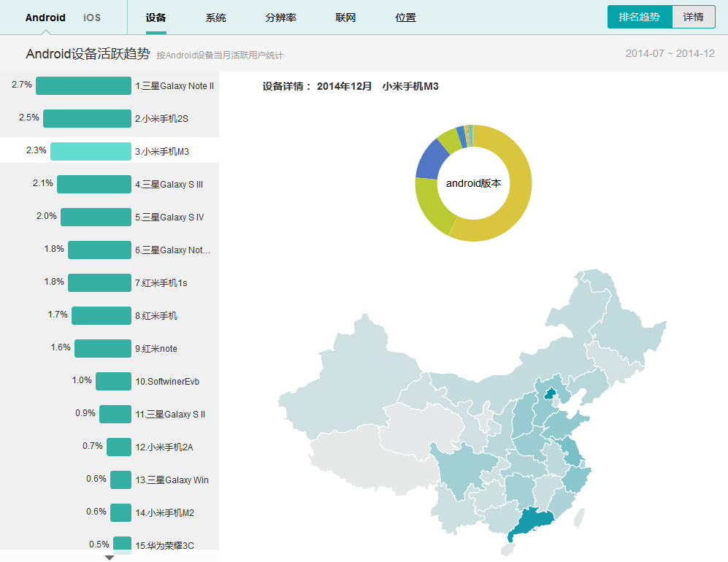Switch to the iOS platform tab

[92, 18]
